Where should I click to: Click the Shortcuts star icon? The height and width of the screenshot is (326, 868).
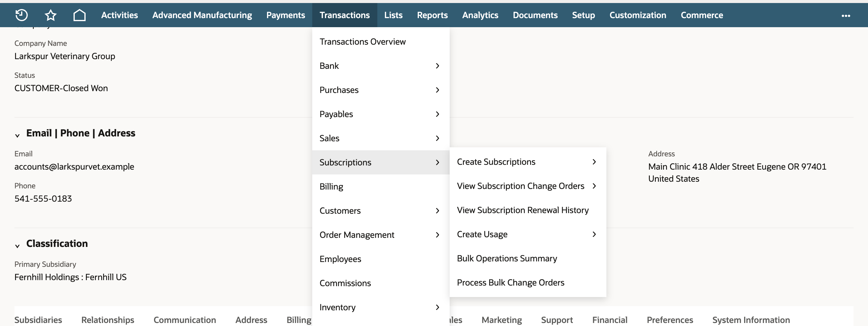click(x=51, y=15)
